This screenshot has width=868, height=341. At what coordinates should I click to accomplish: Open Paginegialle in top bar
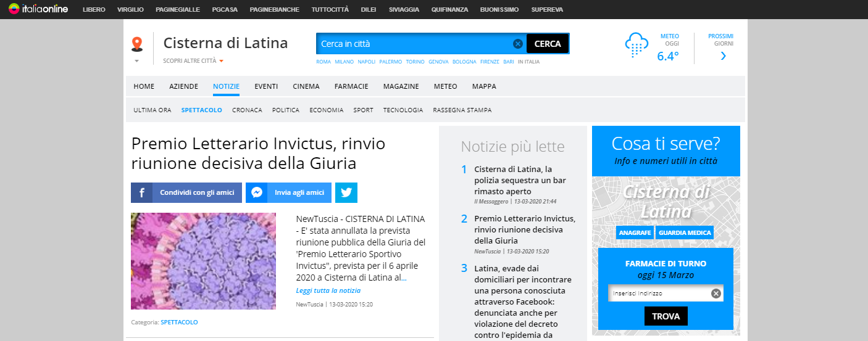[179, 10]
